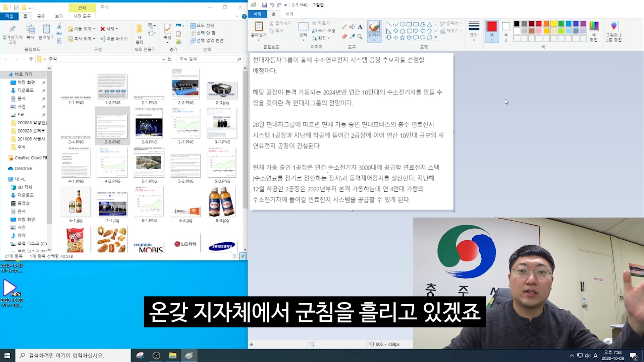This screenshot has width=644, height=362.
Task: Select the 2-6.PNG file thumbnail
Action: pos(149,126)
